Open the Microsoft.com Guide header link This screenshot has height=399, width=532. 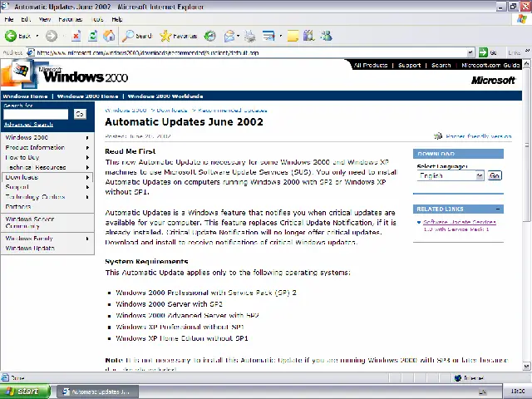click(490, 65)
